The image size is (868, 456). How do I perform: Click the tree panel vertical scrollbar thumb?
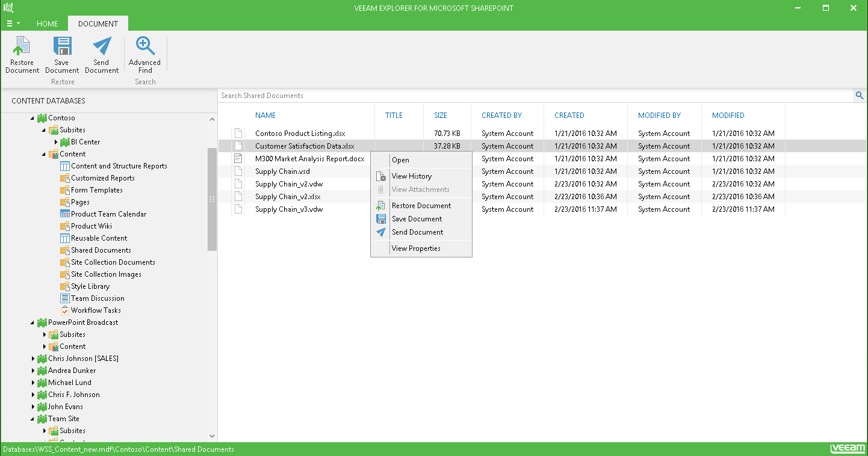[x=212, y=199]
